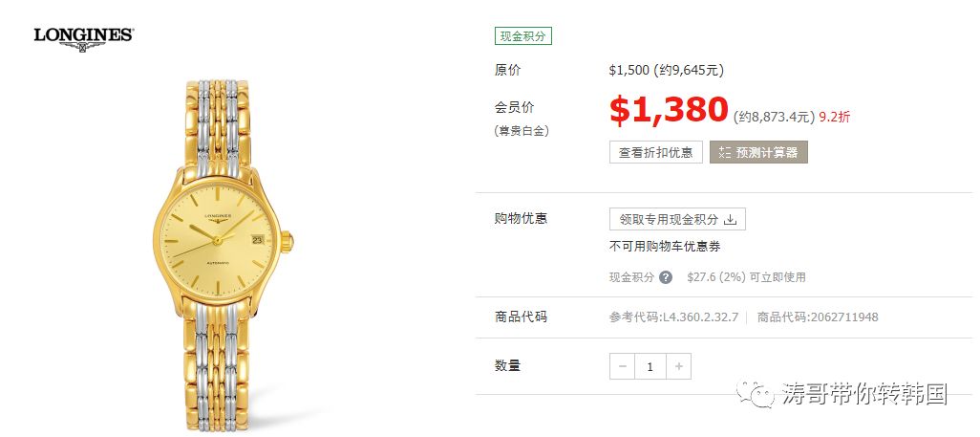Click the 查看折扣优惠 button
Screen dimensions: 980x437
point(655,152)
